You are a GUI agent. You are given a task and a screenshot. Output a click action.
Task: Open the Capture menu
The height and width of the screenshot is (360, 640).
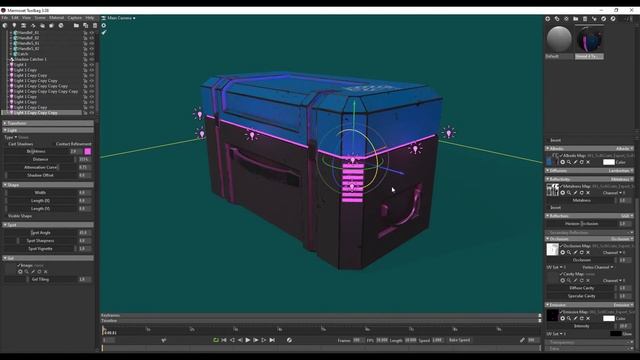tap(74, 18)
